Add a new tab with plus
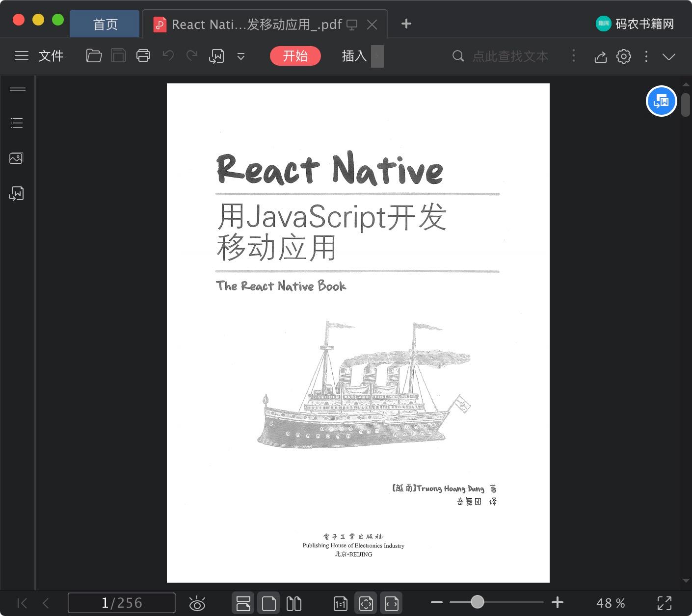 pos(406,24)
